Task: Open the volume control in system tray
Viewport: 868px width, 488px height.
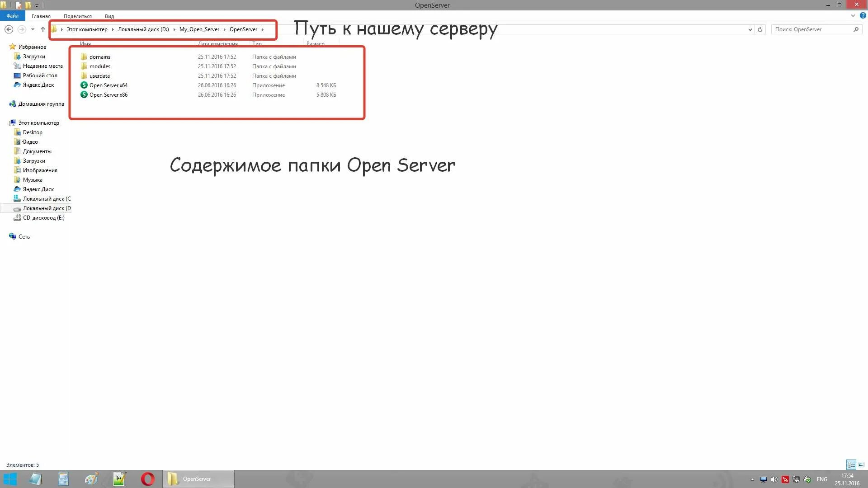Action: (775, 479)
